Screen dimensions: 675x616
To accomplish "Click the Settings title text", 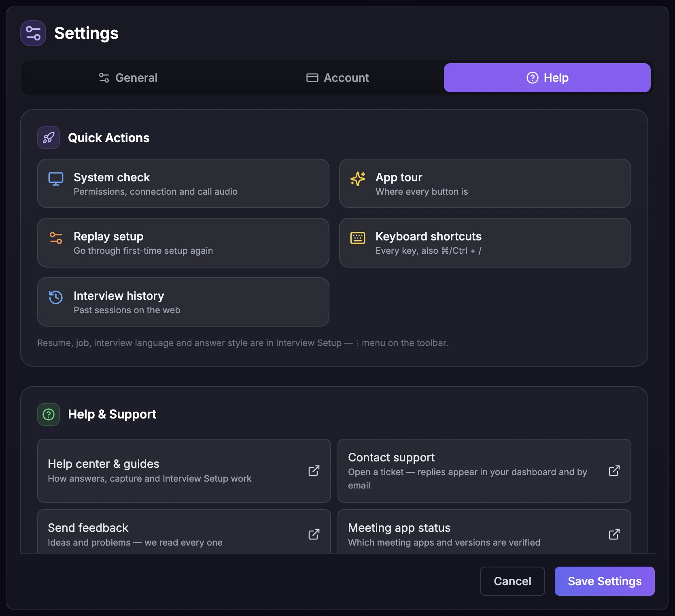I will pyautogui.click(x=87, y=33).
